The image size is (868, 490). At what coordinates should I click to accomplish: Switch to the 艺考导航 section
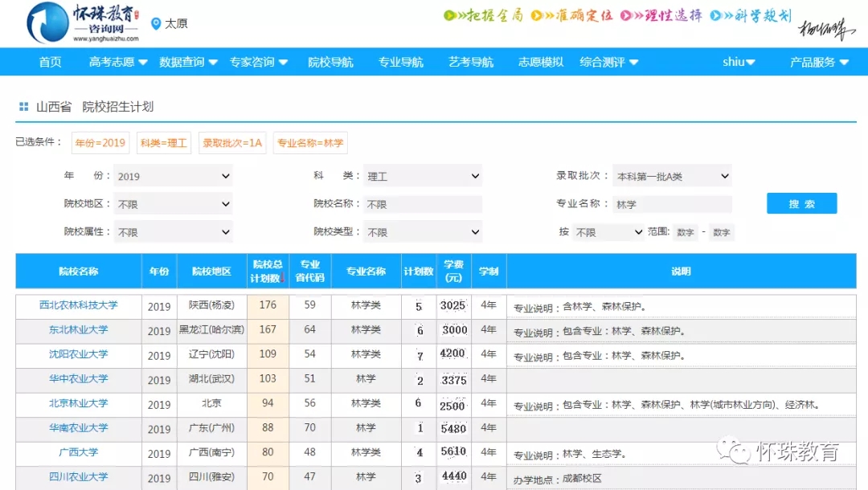coord(470,61)
